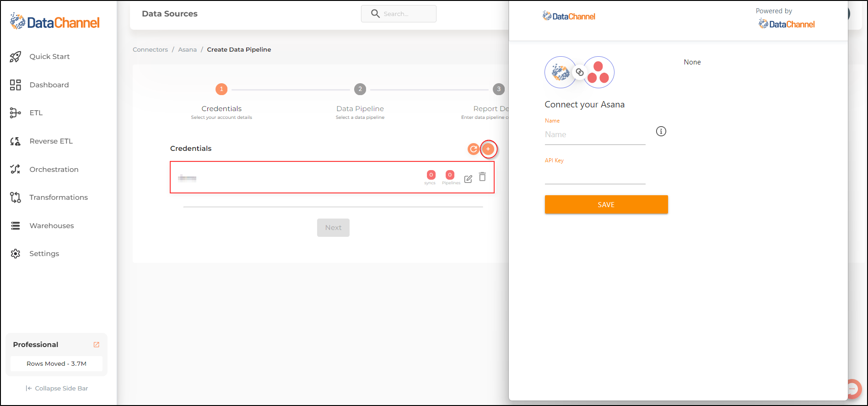Go to Dashboard menu item

49,85
